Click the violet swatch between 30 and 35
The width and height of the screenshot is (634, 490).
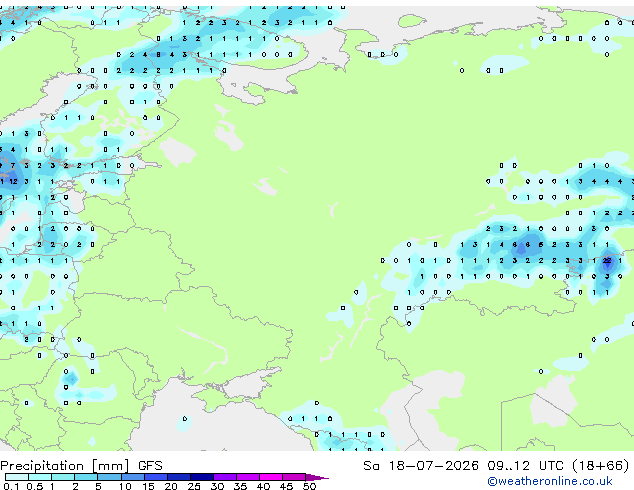click(224, 477)
